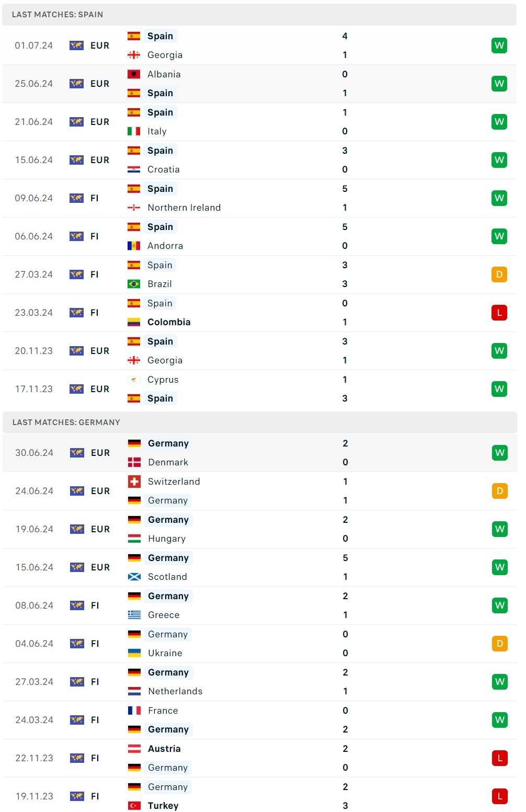Screen dimensions: 526x812
Task: Open the Northern Ireland team link
Action: [184, 208]
